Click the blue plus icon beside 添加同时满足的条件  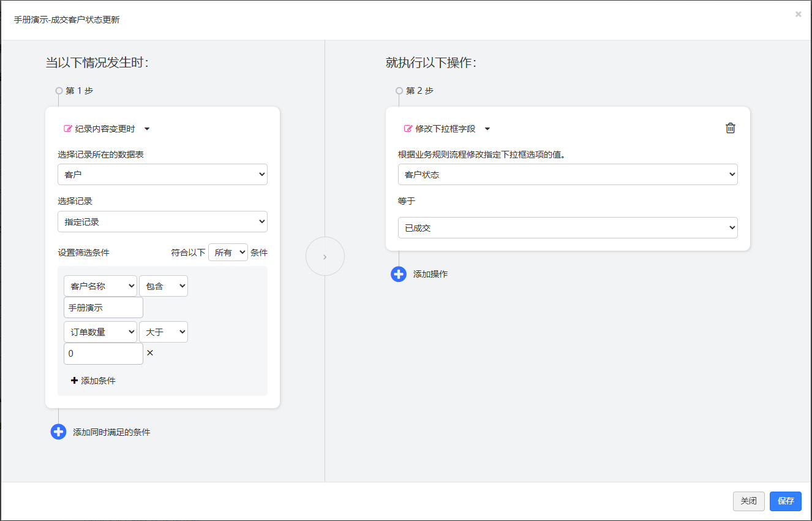tap(58, 432)
